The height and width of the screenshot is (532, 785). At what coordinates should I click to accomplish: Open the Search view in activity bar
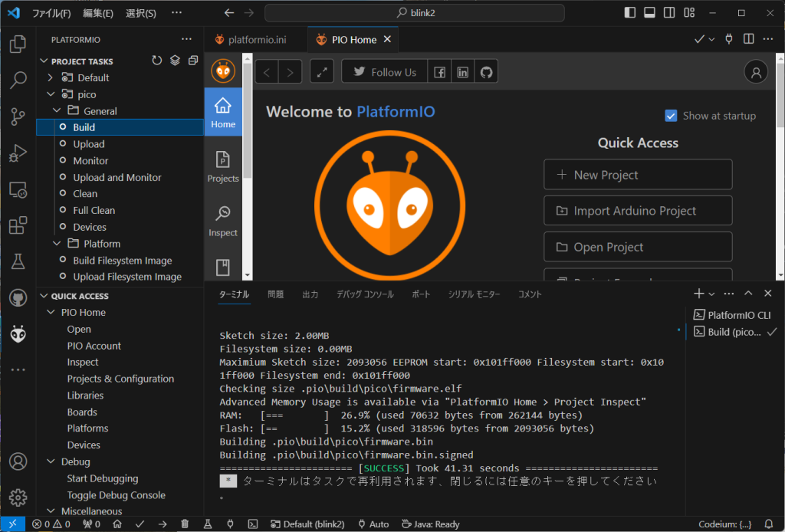coord(18,80)
